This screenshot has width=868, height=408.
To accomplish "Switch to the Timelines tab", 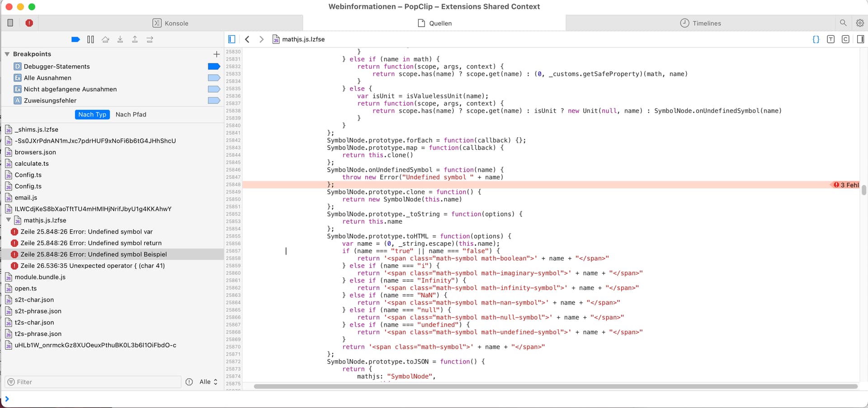I will [700, 23].
